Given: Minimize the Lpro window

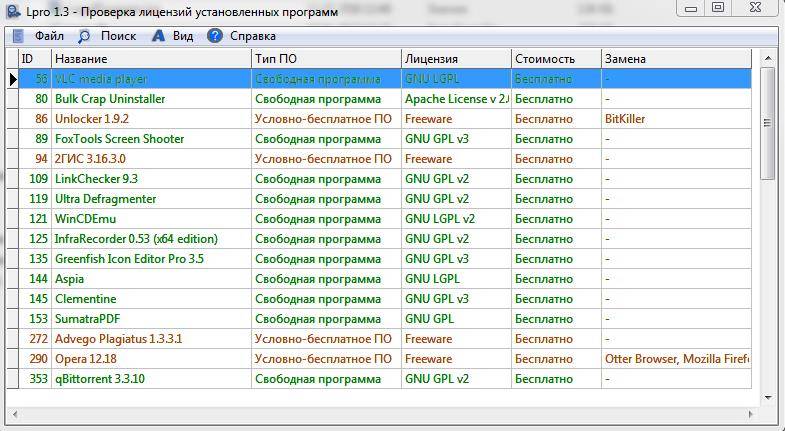Looking at the screenshot, I should (691, 8).
